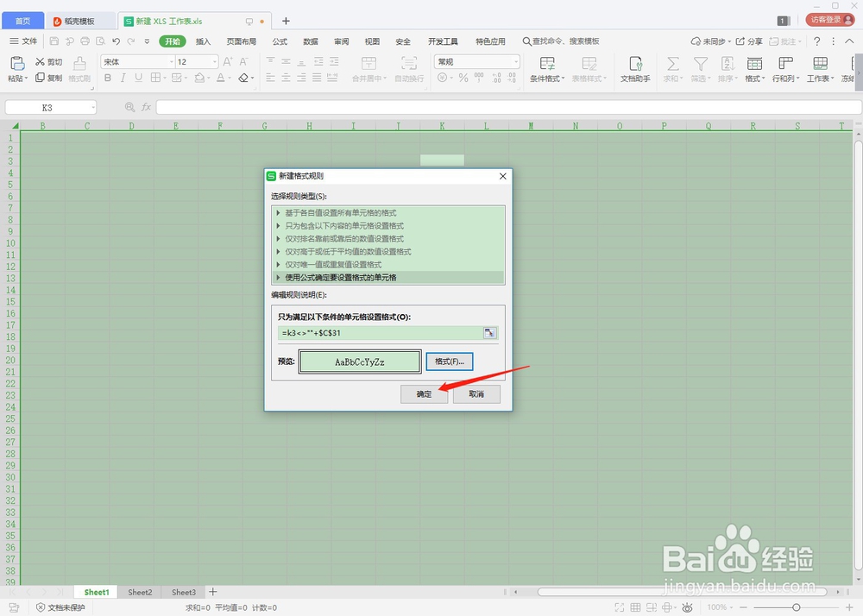The width and height of the screenshot is (863, 616).
Task: Click the 自动换行 wrap text icon
Action: click(x=409, y=63)
